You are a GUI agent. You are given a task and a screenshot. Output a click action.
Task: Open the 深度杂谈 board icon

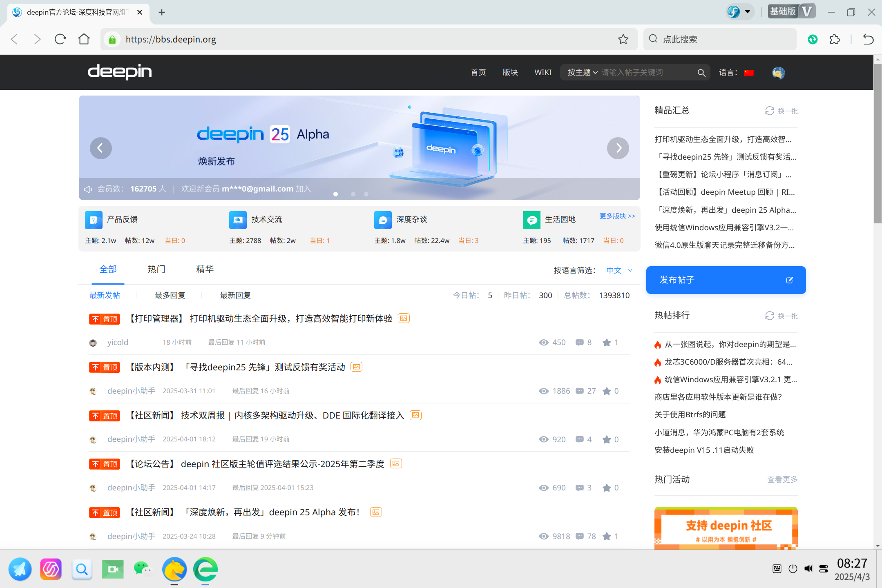pos(383,220)
